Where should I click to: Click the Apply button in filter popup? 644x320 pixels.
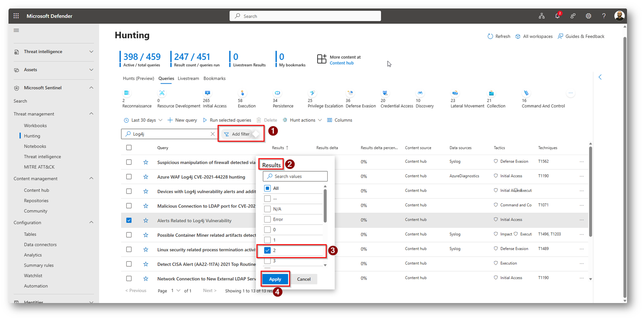tap(275, 279)
